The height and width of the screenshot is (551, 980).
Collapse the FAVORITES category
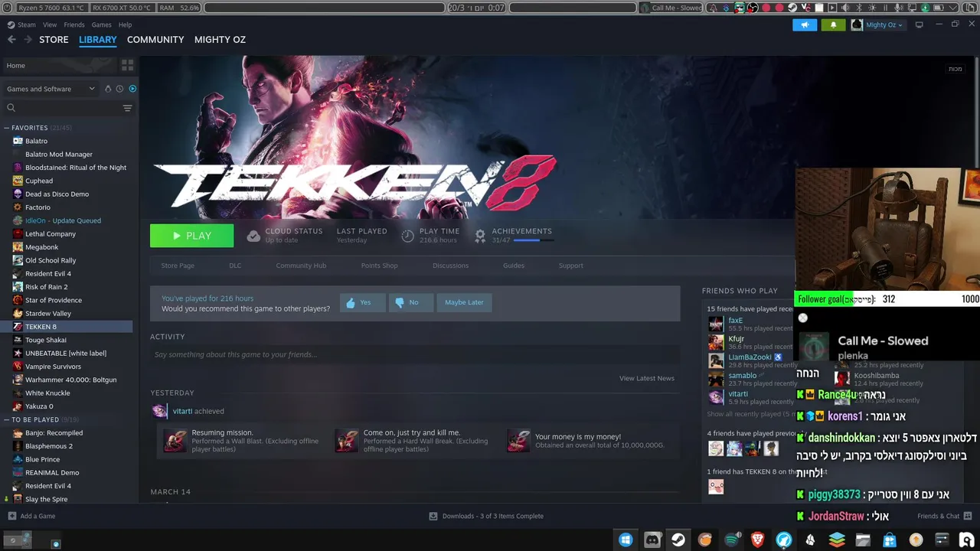point(6,128)
